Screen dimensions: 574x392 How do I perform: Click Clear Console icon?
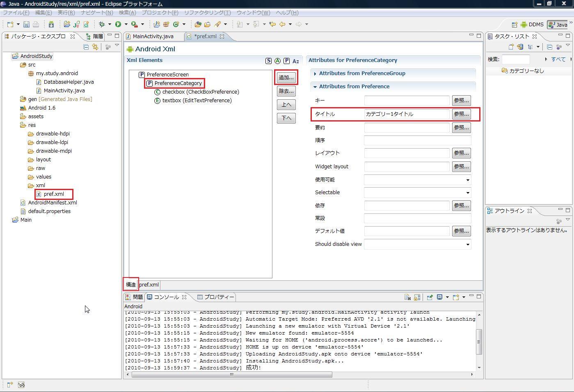[x=407, y=297]
